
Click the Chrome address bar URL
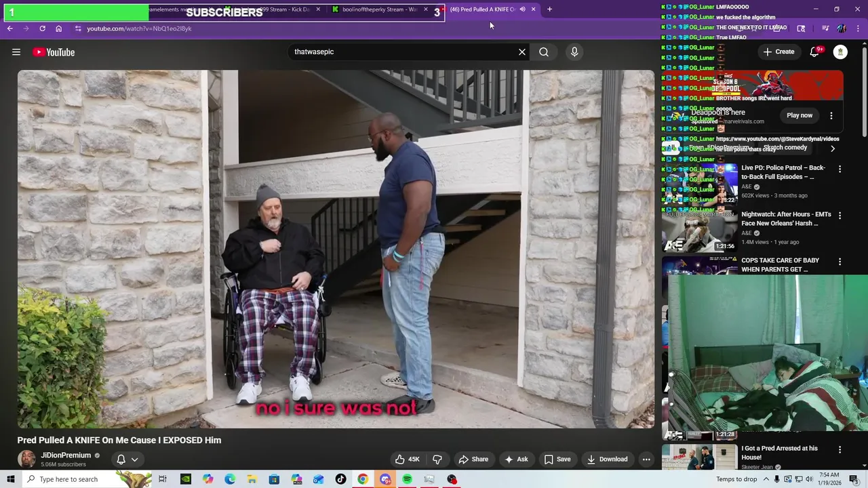coord(139,28)
